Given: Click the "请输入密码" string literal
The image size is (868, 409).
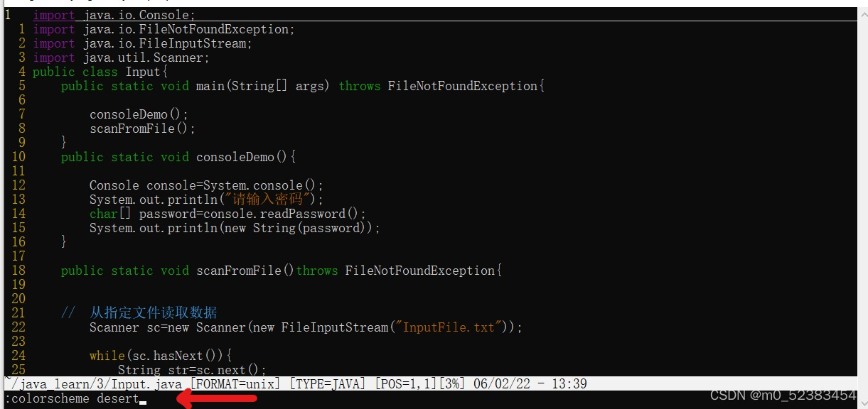Looking at the screenshot, I should click(x=268, y=200).
